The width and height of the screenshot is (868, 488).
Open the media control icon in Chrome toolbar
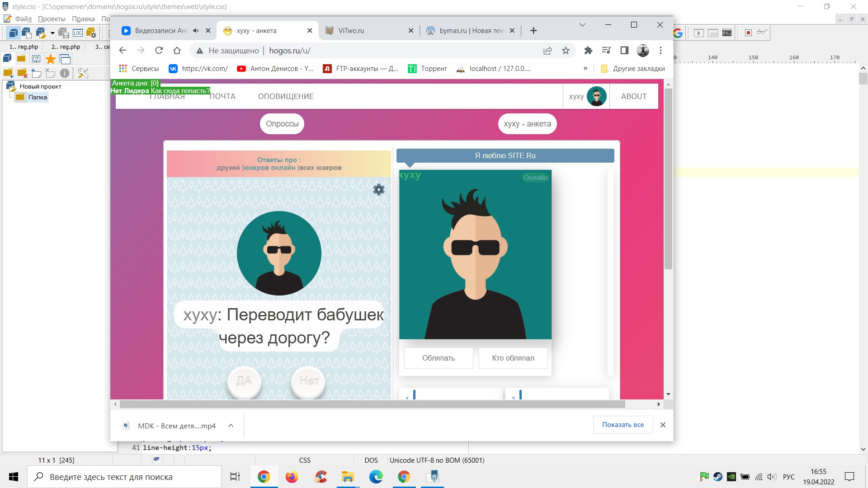pyautogui.click(x=606, y=51)
